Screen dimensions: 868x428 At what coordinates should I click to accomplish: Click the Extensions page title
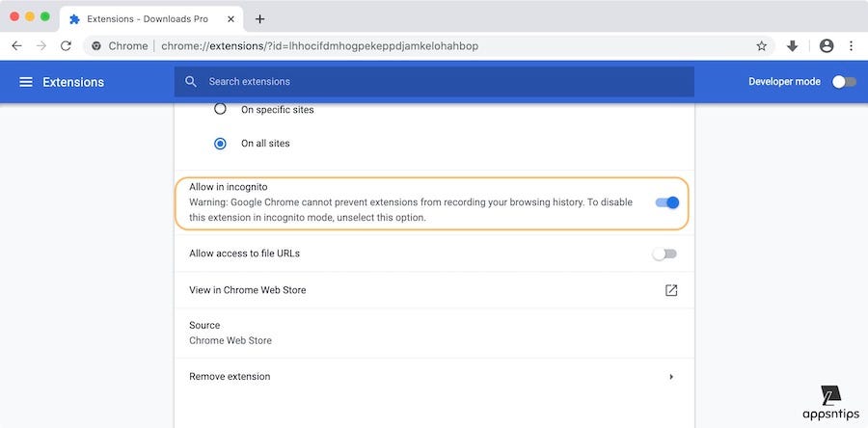[73, 82]
